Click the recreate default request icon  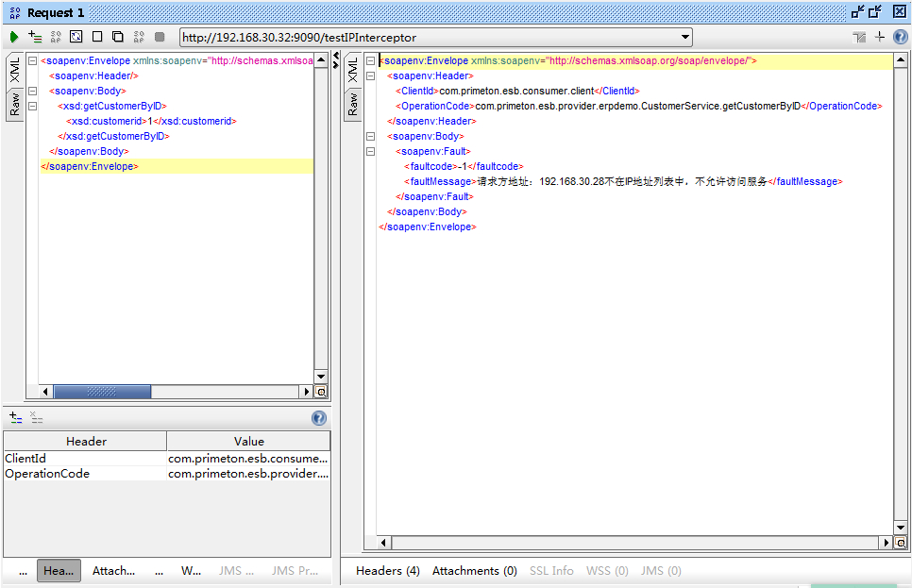pyautogui.click(x=76, y=37)
